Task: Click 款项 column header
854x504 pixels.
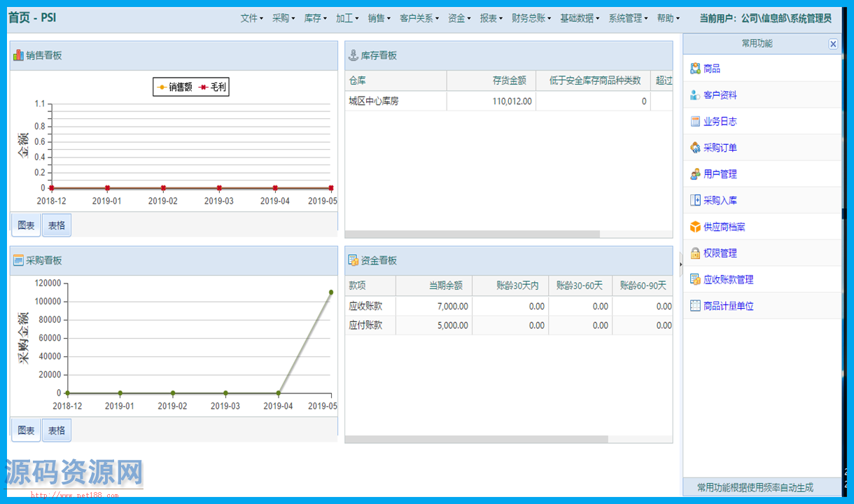Action: [x=370, y=286]
